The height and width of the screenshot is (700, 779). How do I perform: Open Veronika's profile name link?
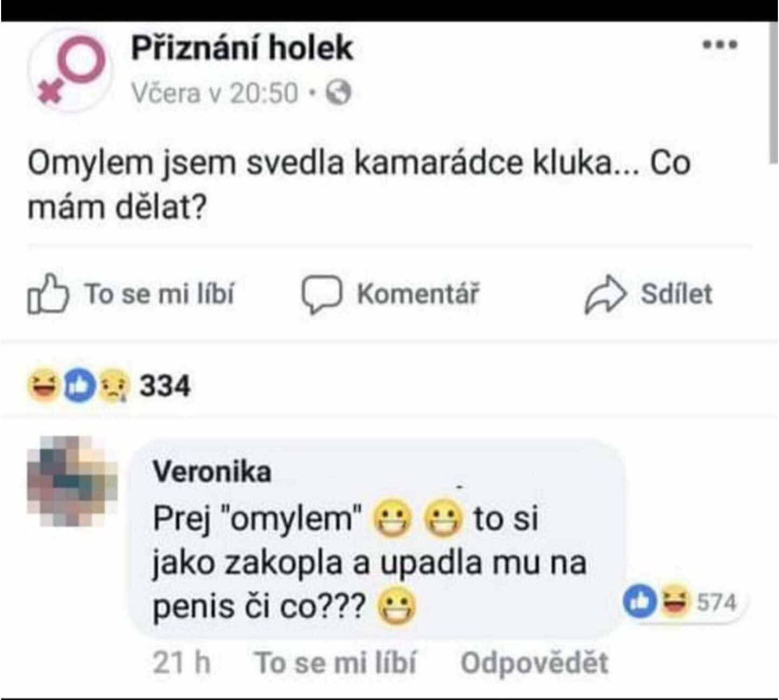click(x=212, y=472)
